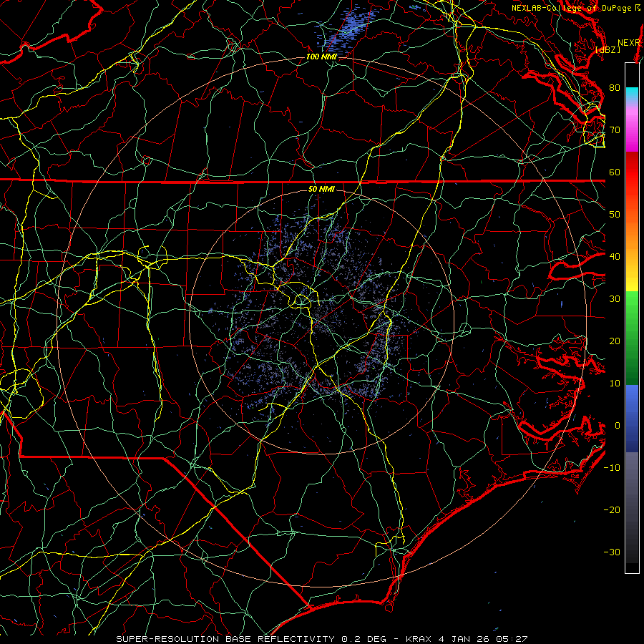The width and height of the screenshot is (644, 644).
Task: Click the 50 value on the dBZ scale
Action: pyautogui.click(x=615, y=215)
